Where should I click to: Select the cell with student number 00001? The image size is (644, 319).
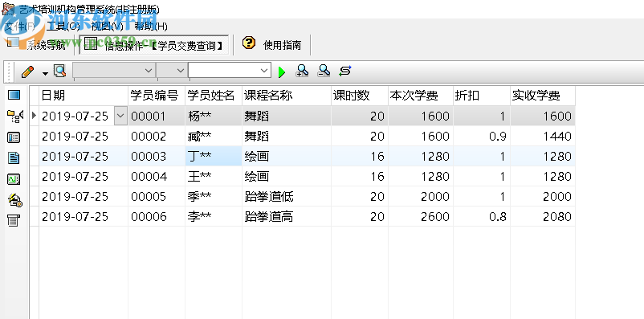click(x=157, y=116)
